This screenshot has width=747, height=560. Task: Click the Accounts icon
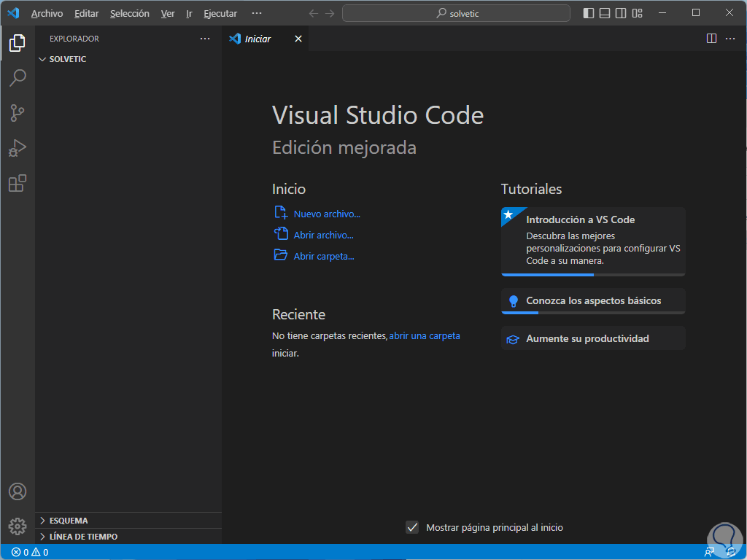[x=18, y=491]
